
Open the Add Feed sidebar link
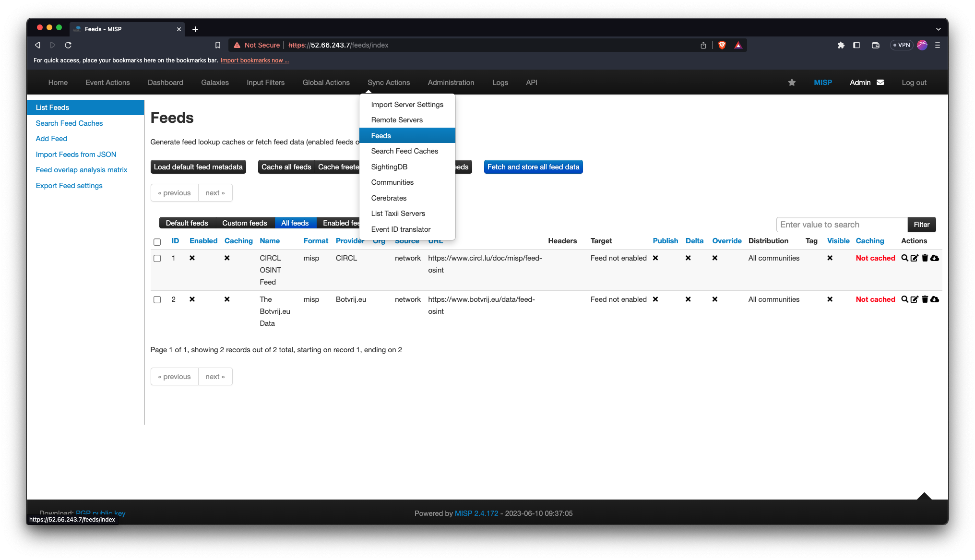pos(51,139)
